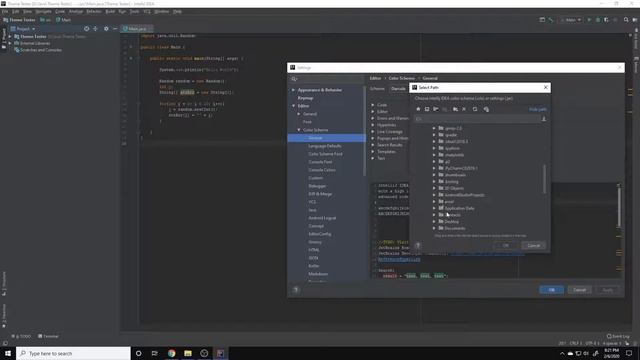640x360 pixels.
Task: Click Hide path link in Select Path
Action: point(538,109)
